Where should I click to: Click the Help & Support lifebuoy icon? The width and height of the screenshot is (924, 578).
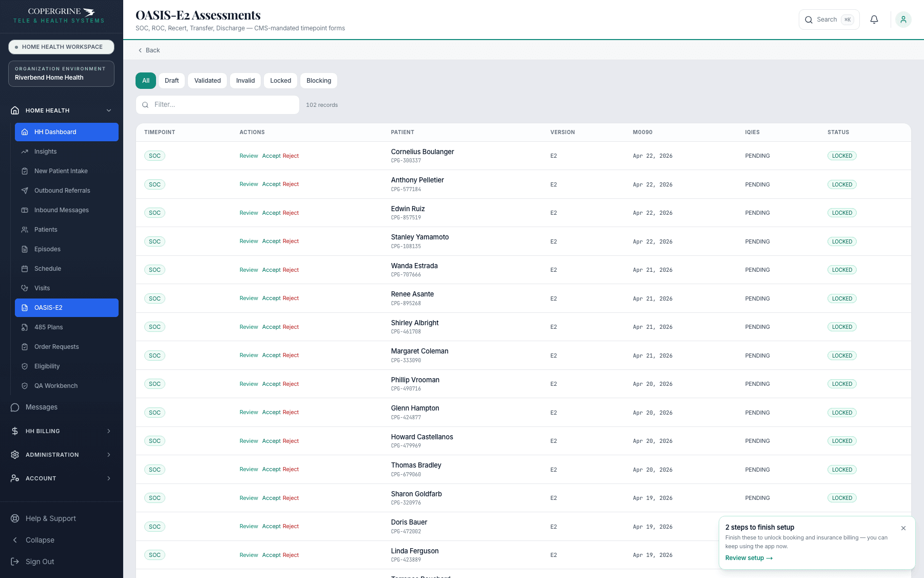pyautogui.click(x=15, y=518)
